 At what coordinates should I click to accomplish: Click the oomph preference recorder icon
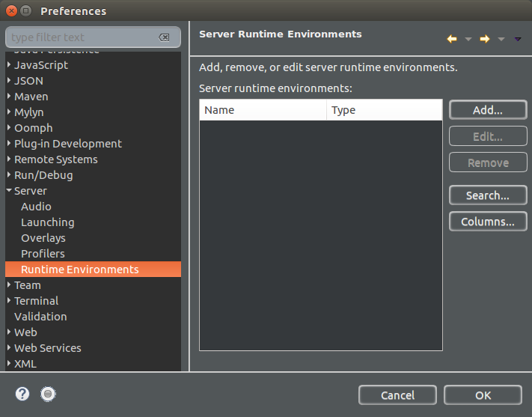tap(49, 394)
